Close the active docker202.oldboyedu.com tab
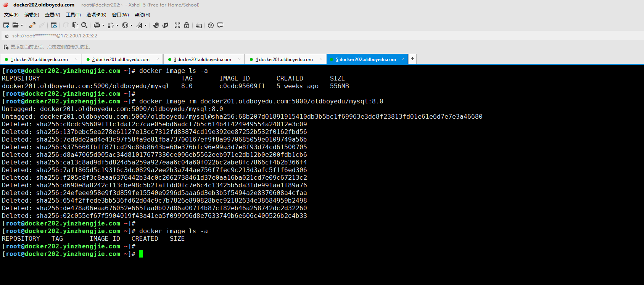Viewport: 644px width, 285px height. pyautogui.click(x=402, y=60)
